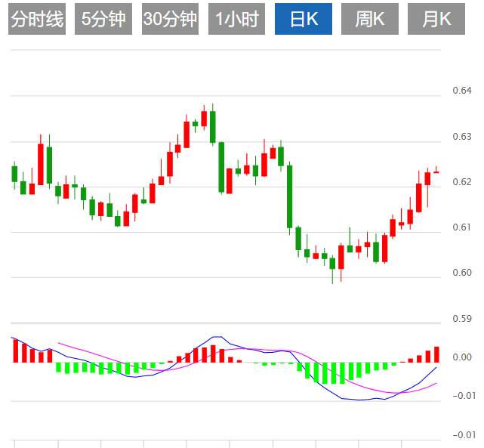
Task: Select the 5分钟 interval tab
Action: pyautogui.click(x=103, y=19)
